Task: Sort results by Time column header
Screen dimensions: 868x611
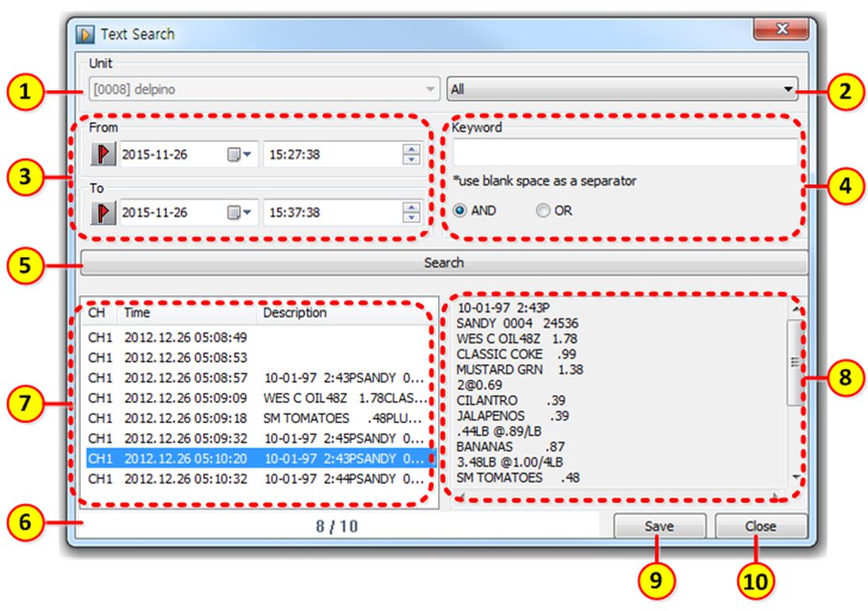Action: pyautogui.click(x=189, y=313)
